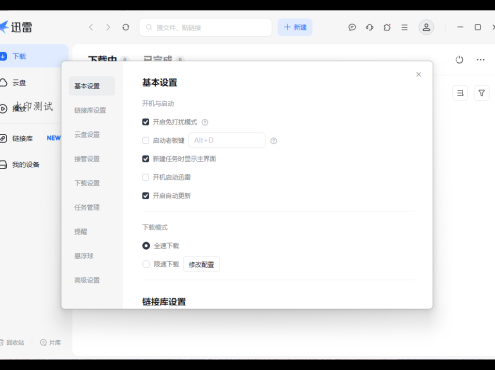Switch to 高级设置 in the settings sidebar
Image resolution: width=495 pixels, height=370 pixels.
[87, 280]
